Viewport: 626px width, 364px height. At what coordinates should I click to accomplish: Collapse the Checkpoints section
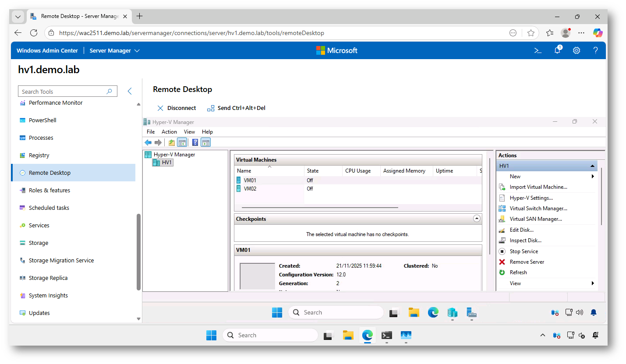[477, 219]
